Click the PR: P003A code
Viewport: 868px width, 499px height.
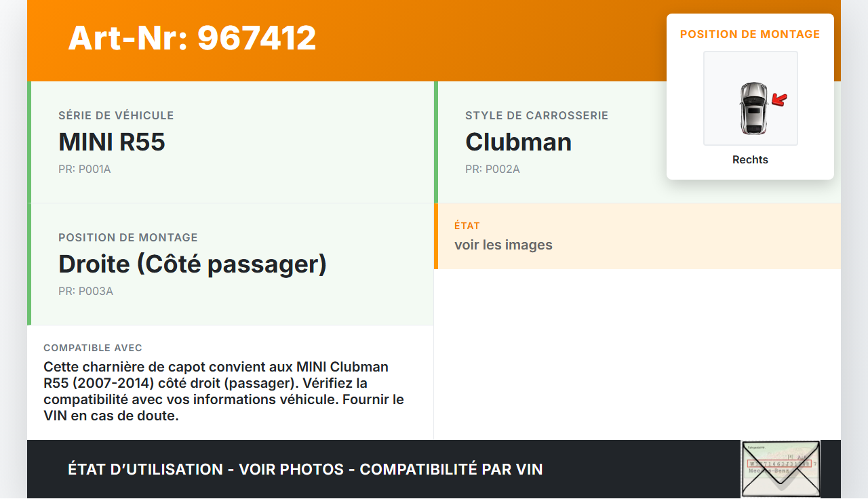click(85, 291)
